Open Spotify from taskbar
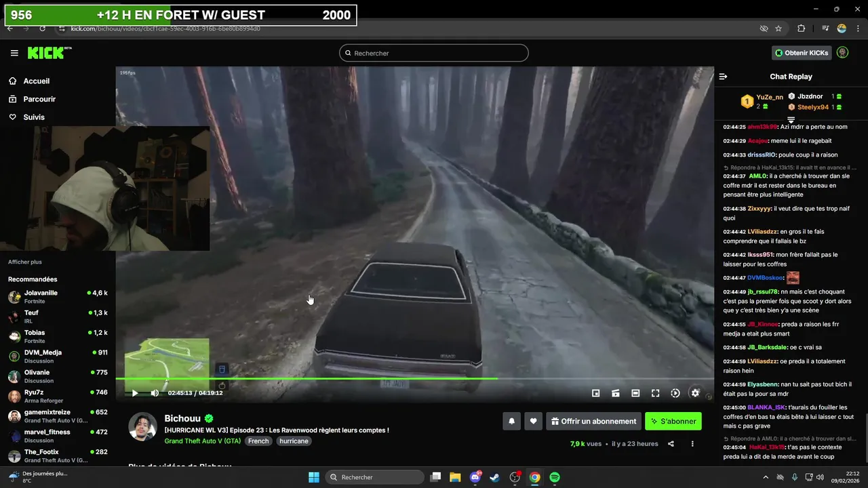Image resolution: width=868 pixels, height=488 pixels. coord(555,477)
